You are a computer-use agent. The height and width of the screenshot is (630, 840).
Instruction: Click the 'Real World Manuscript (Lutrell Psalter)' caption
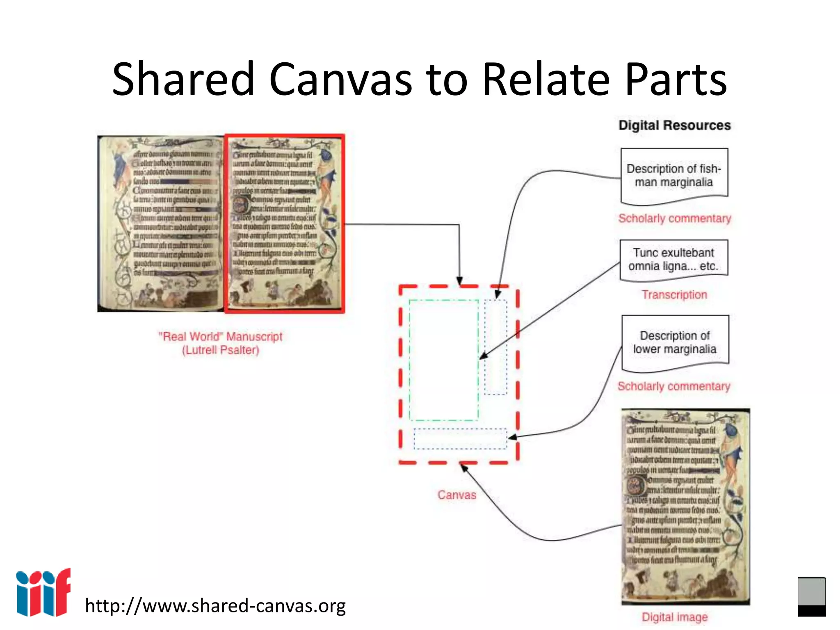click(221, 343)
